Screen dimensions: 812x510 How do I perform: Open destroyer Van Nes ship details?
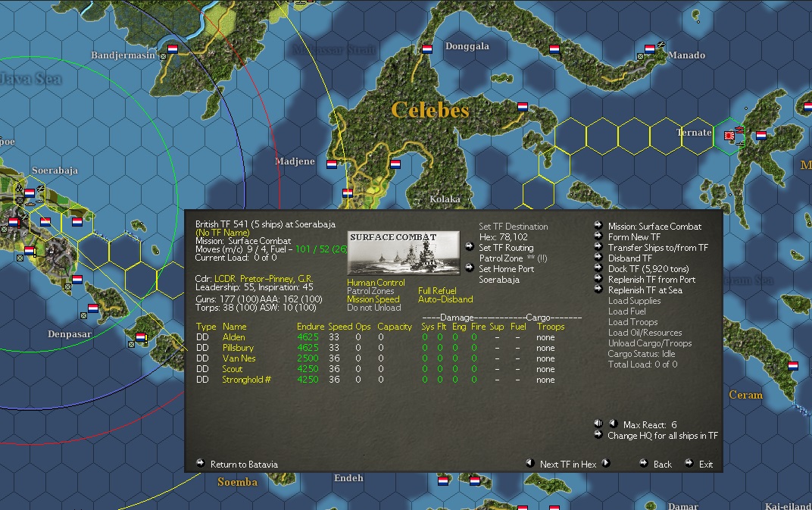coord(239,358)
